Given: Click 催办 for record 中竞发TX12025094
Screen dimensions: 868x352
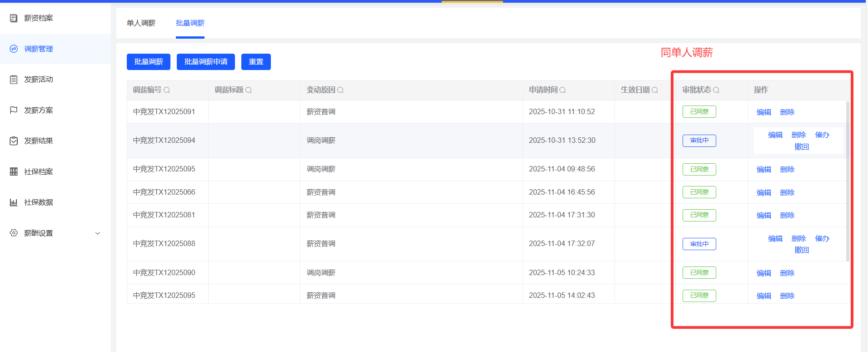Looking at the screenshot, I should coord(822,135).
